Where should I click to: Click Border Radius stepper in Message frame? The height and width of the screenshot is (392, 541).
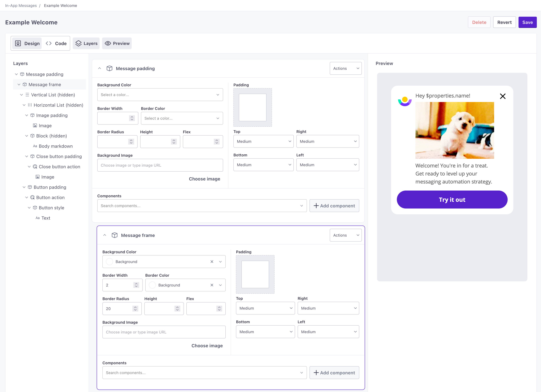(135, 309)
